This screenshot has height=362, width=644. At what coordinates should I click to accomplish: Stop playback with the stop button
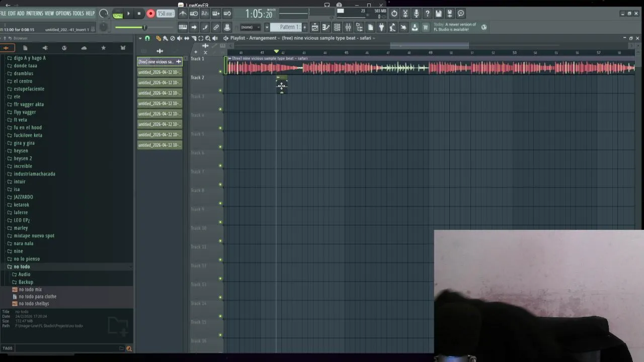pyautogui.click(x=139, y=14)
